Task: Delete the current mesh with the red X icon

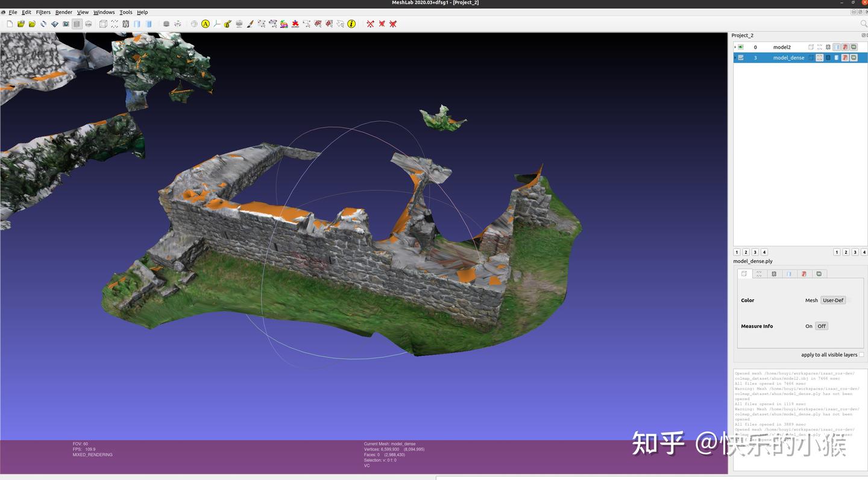Action: tap(370, 24)
